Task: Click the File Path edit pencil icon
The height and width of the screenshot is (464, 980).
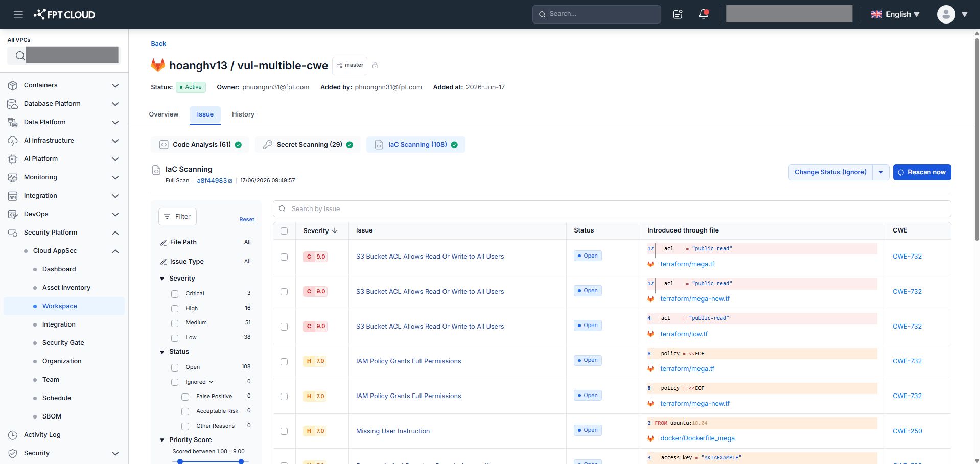Action: coord(164,242)
